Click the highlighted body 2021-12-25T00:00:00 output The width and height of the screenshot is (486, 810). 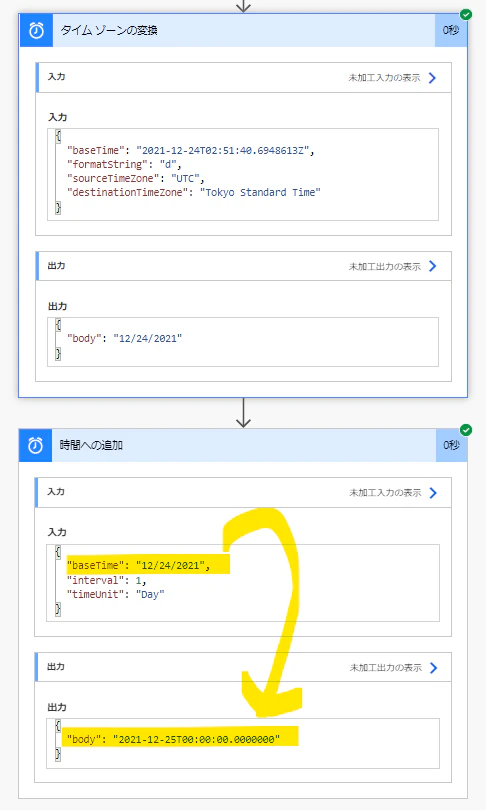coord(181,739)
